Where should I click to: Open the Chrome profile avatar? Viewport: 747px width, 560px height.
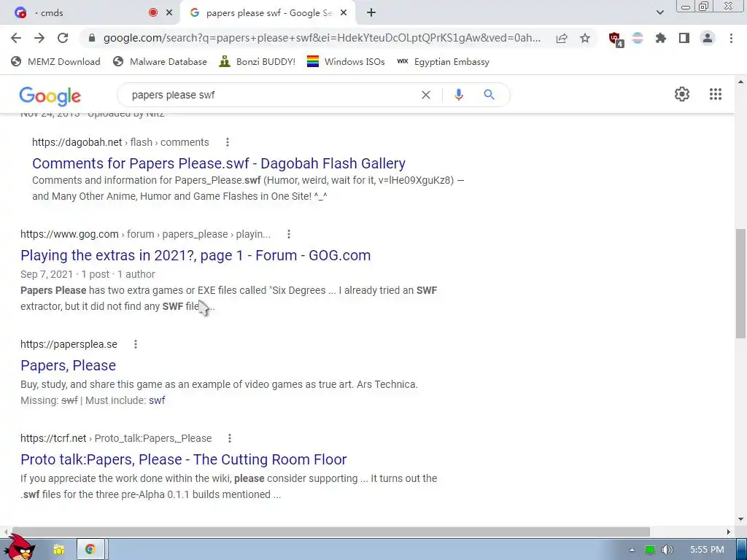(708, 38)
